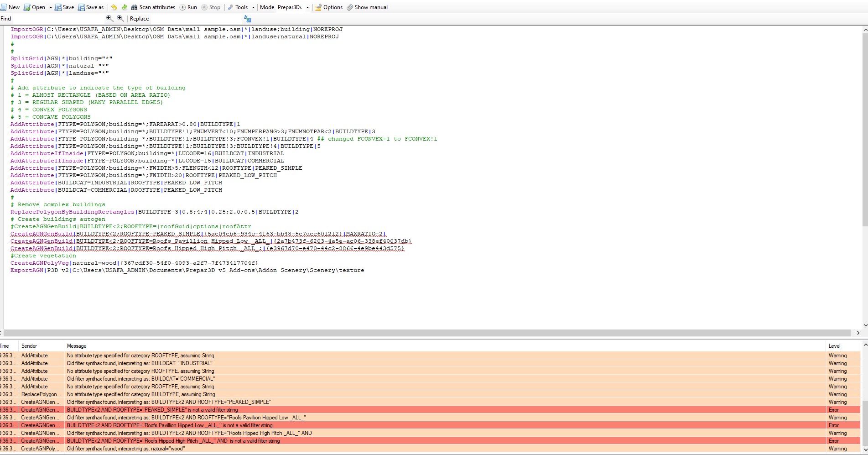Run the script
The height and width of the screenshot is (455, 868).
click(188, 7)
